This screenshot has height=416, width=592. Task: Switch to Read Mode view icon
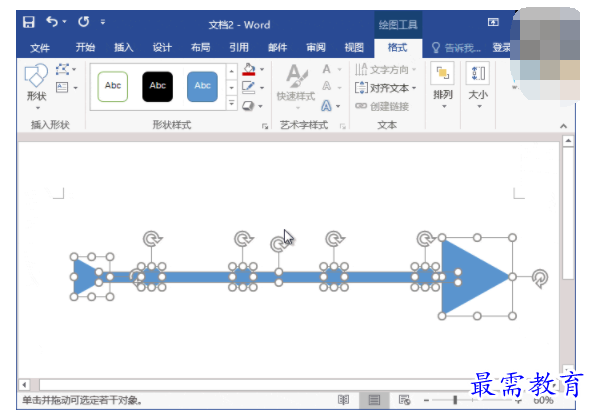coord(343,400)
